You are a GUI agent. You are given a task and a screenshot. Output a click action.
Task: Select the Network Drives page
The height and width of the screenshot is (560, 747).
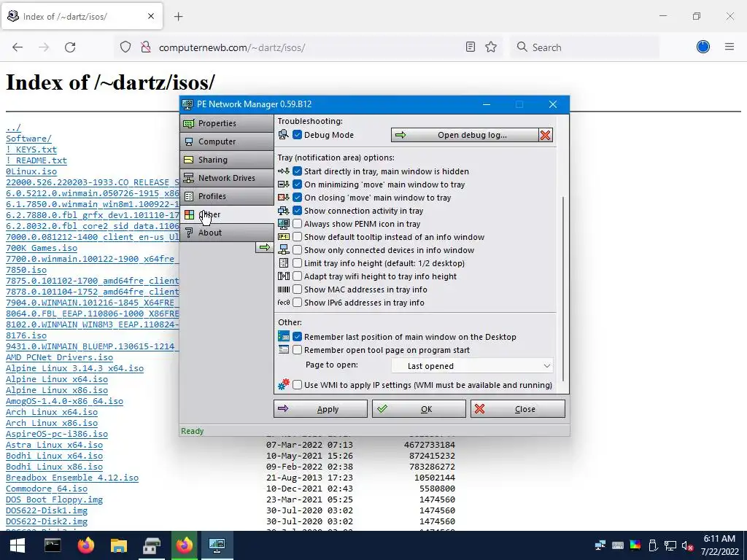click(x=227, y=178)
